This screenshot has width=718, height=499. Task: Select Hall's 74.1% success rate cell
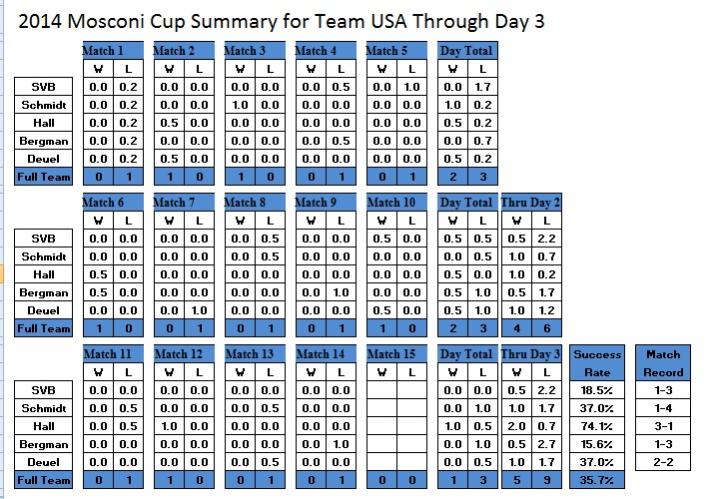tap(597, 426)
